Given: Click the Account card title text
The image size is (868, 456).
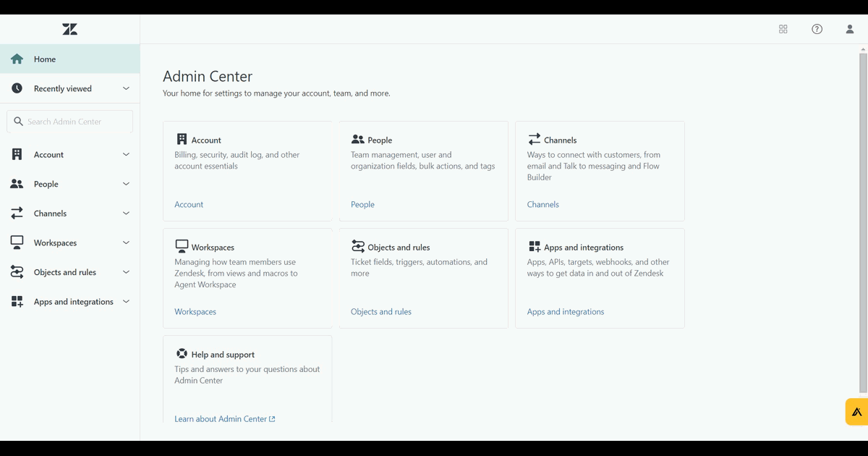Looking at the screenshot, I should pos(206,140).
